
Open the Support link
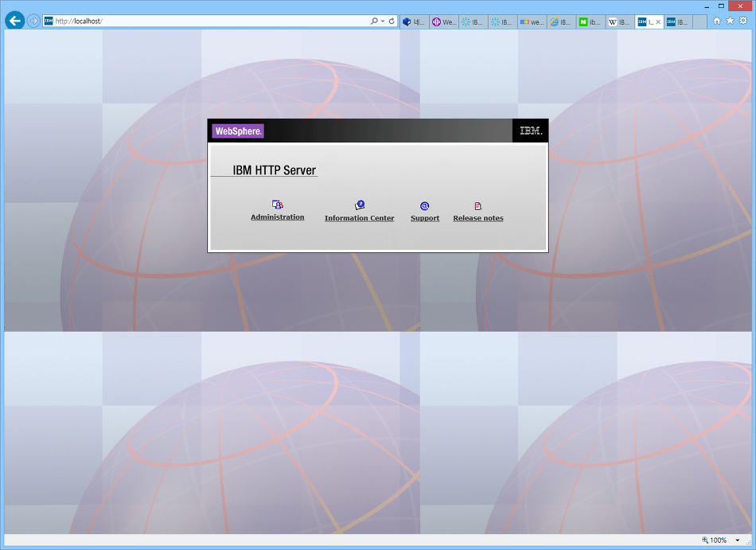click(425, 218)
